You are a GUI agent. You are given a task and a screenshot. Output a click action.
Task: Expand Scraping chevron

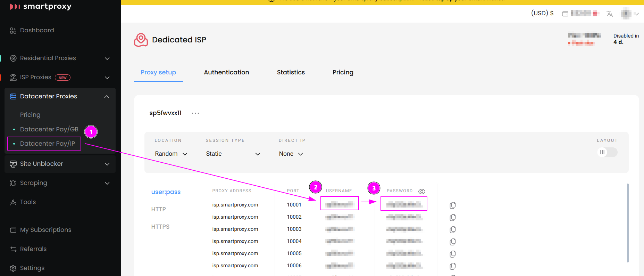pos(107,183)
